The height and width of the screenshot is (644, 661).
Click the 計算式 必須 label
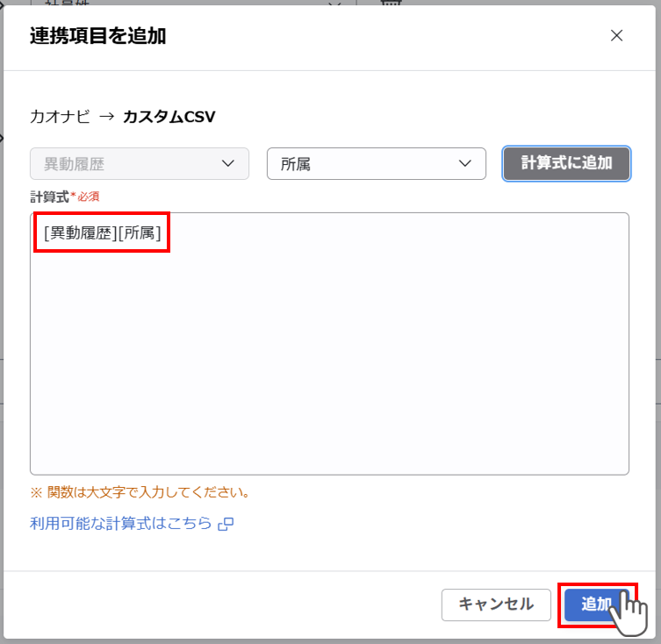click(x=64, y=197)
